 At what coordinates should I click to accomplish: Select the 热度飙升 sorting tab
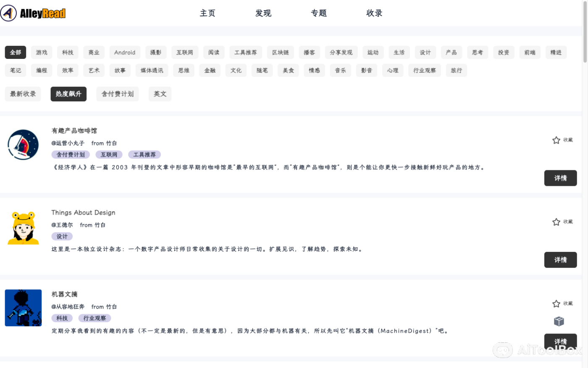68,94
